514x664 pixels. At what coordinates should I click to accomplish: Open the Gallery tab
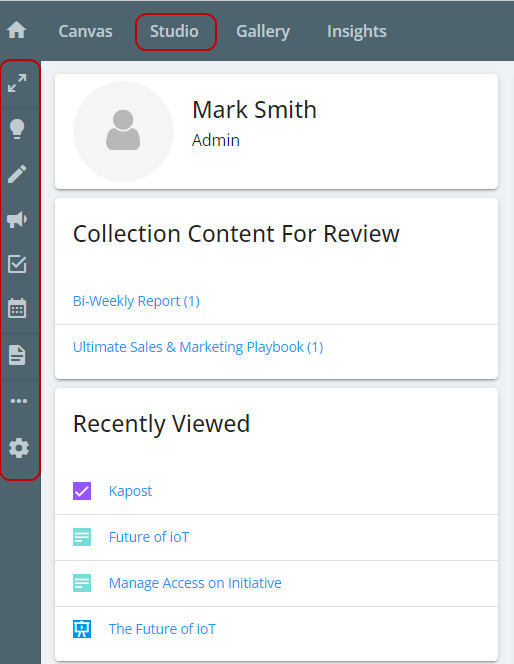point(263,31)
